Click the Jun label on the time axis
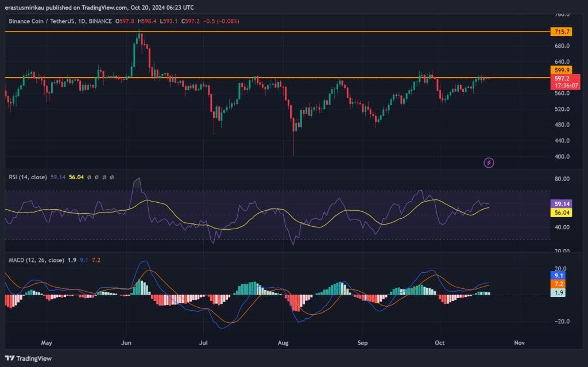The width and height of the screenshot is (588, 367). [x=125, y=343]
